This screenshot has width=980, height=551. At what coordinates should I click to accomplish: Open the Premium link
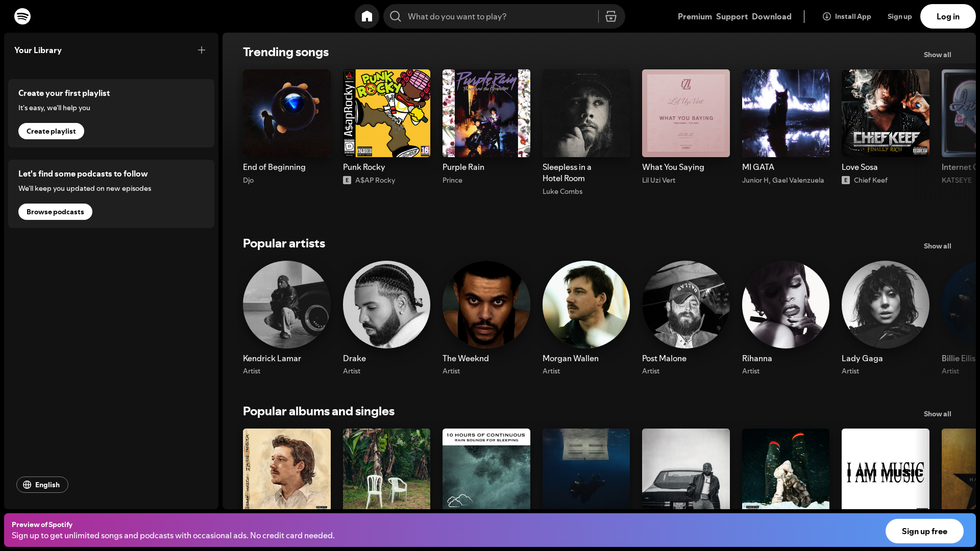[695, 16]
